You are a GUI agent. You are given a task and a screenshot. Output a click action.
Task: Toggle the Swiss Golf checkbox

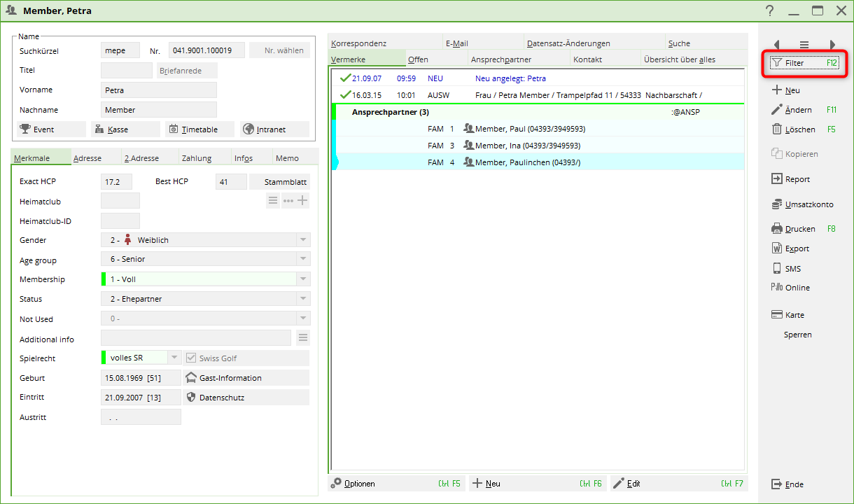tap(190, 358)
